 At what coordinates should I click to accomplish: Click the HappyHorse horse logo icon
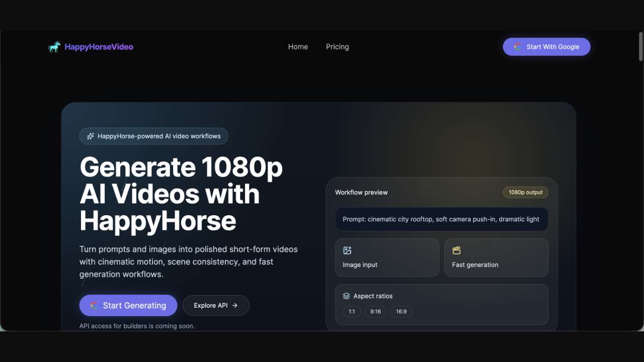(54, 47)
